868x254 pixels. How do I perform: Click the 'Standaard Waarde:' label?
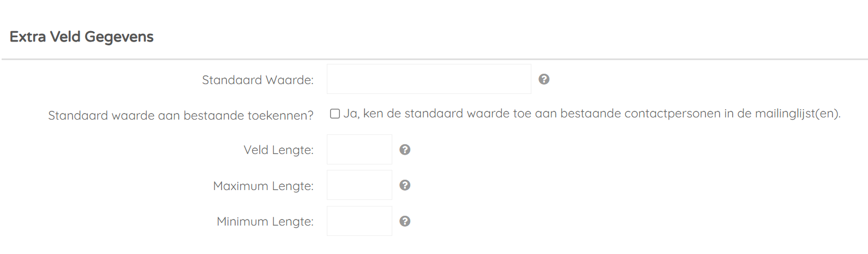click(258, 80)
